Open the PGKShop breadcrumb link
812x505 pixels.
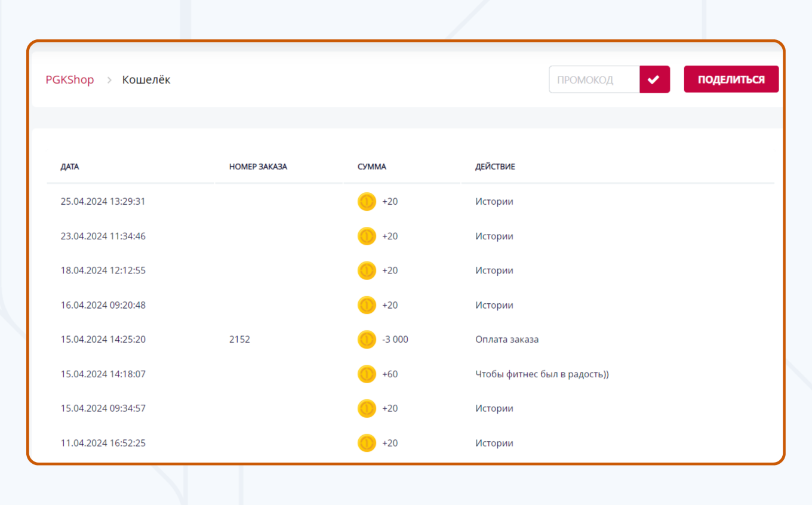pos(70,80)
